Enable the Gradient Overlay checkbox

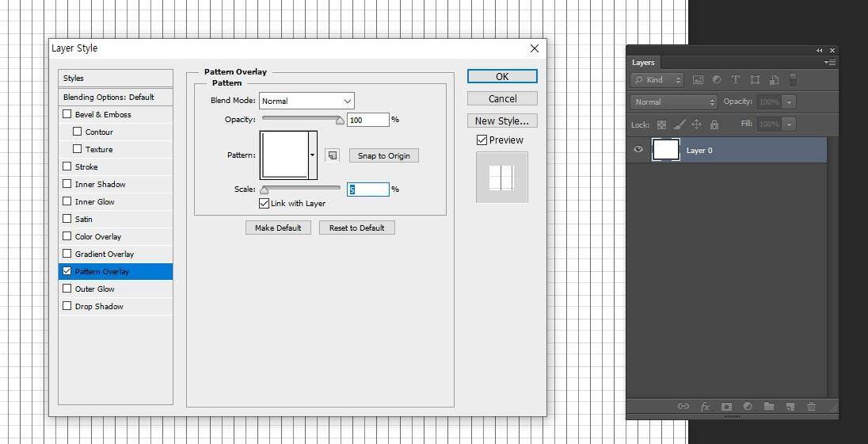click(x=67, y=254)
